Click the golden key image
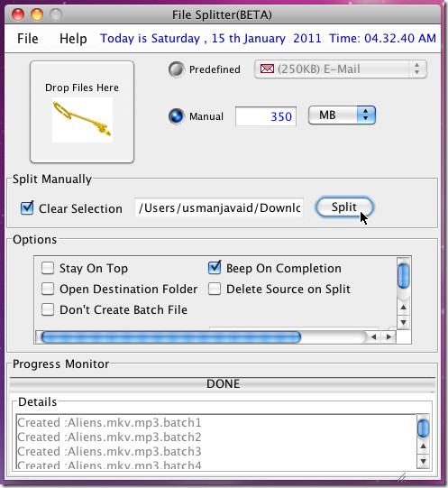 (x=82, y=119)
